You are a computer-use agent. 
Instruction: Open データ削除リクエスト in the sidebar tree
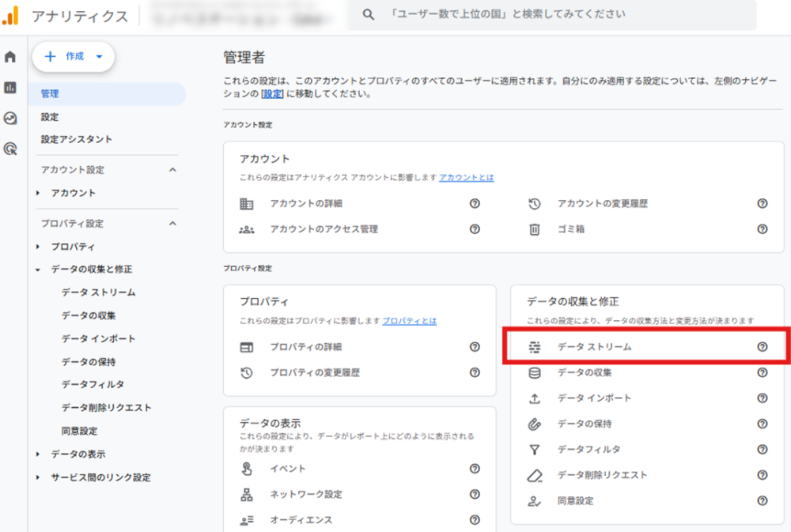coord(106,408)
